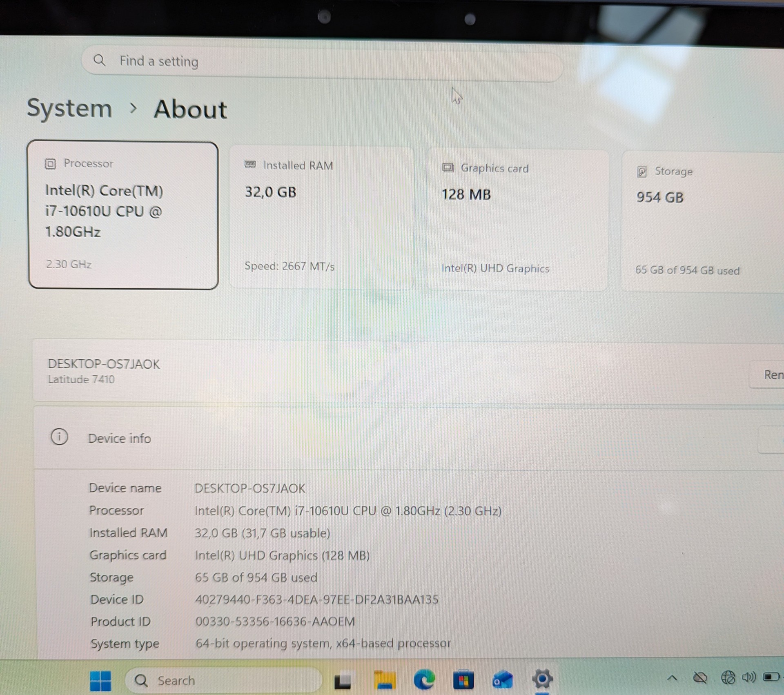Show hidden system tray icons
The height and width of the screenshot is (695, 784).
672,678
